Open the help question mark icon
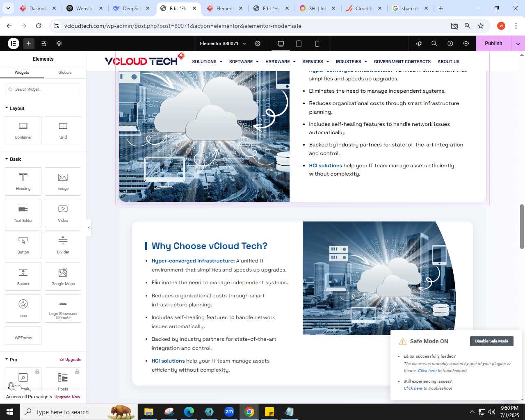 (x=450, y=43)
